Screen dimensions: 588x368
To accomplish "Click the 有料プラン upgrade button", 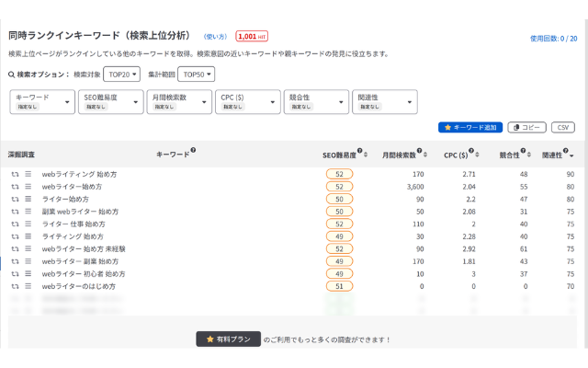I will pyautogui.click(x=228, y=339).
